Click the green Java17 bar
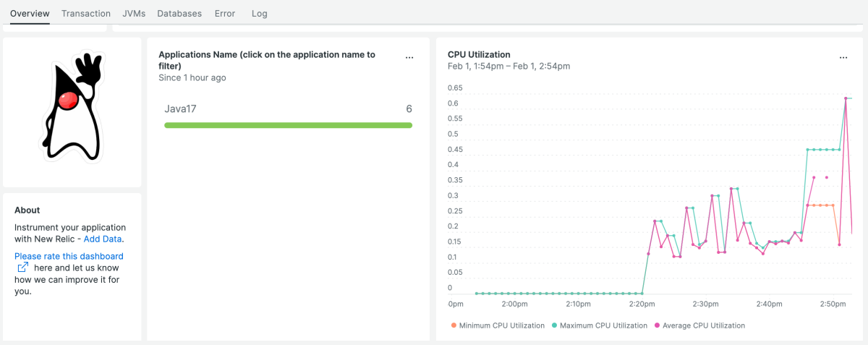The width and height of the screenshot is (868, 345). click(x=288, y=125)
